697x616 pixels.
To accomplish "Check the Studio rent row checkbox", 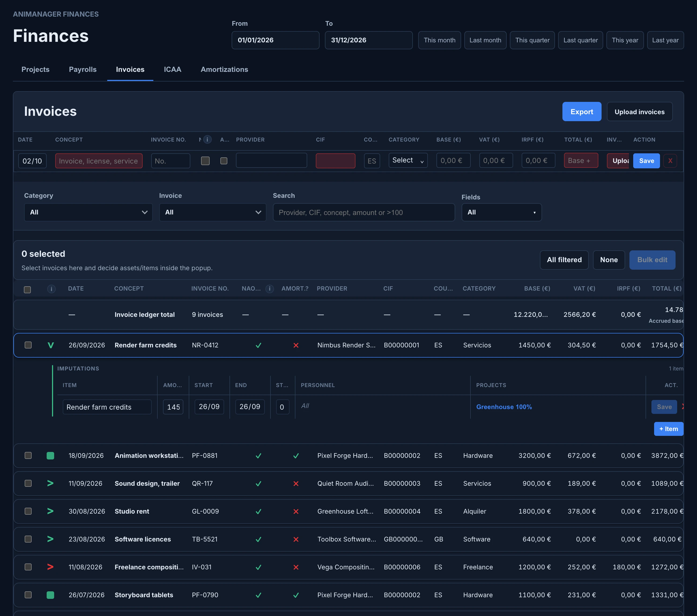I will click(x=28, y=511).
